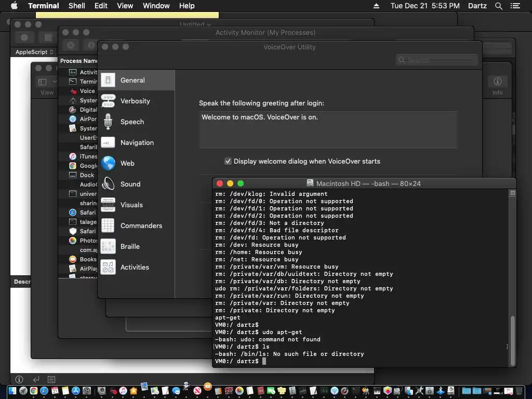Open the Navigation category

(137, 142)
